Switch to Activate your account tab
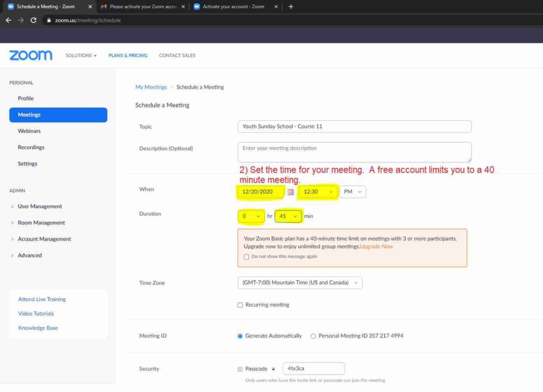 coord(235,6)
